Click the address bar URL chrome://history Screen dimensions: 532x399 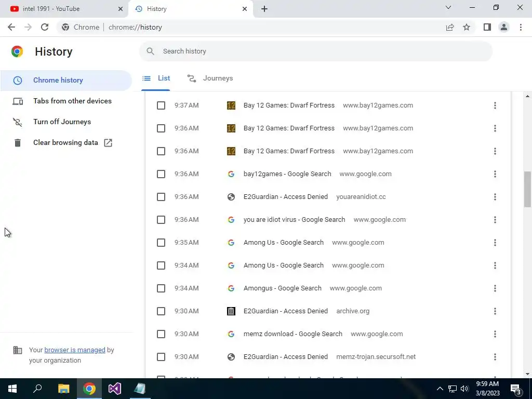pos(135,27)
